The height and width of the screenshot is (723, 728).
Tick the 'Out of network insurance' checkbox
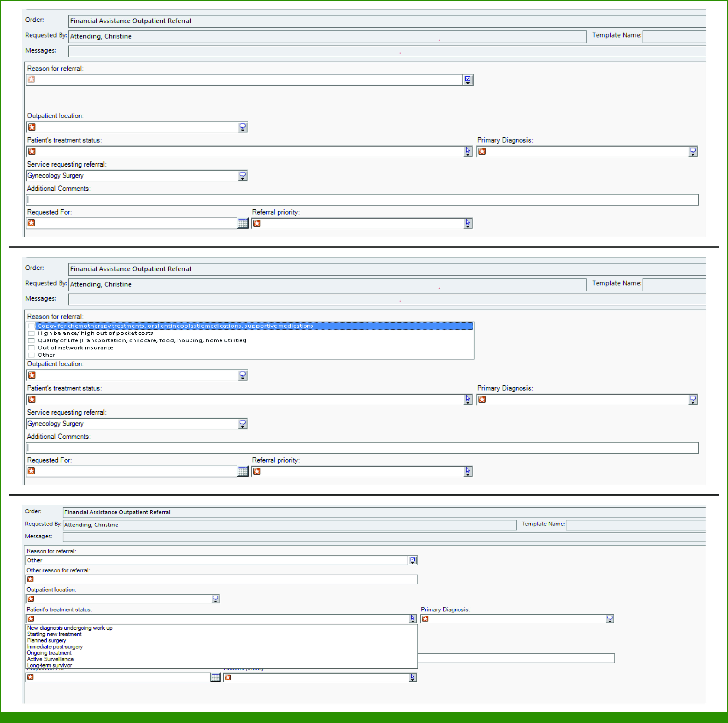pyautogui.click(x=31, y=348)
